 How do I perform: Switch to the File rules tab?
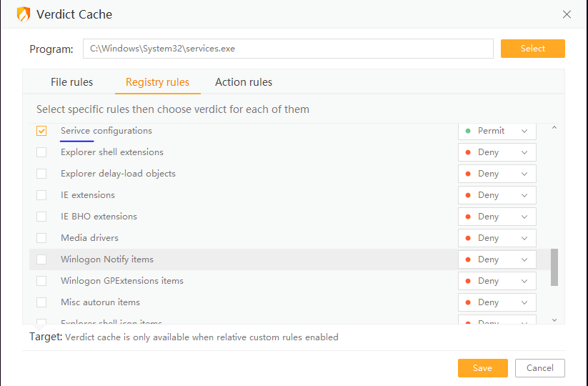71,82
